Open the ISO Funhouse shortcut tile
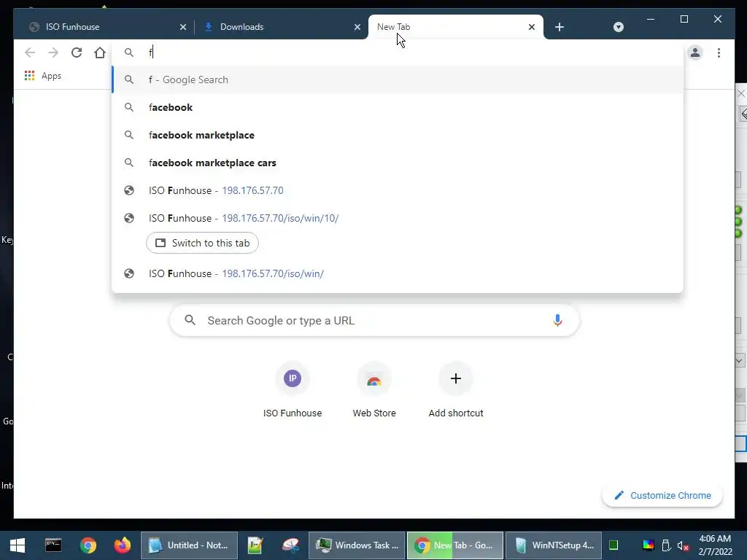The image size is (747, 560). pos(293,391)
